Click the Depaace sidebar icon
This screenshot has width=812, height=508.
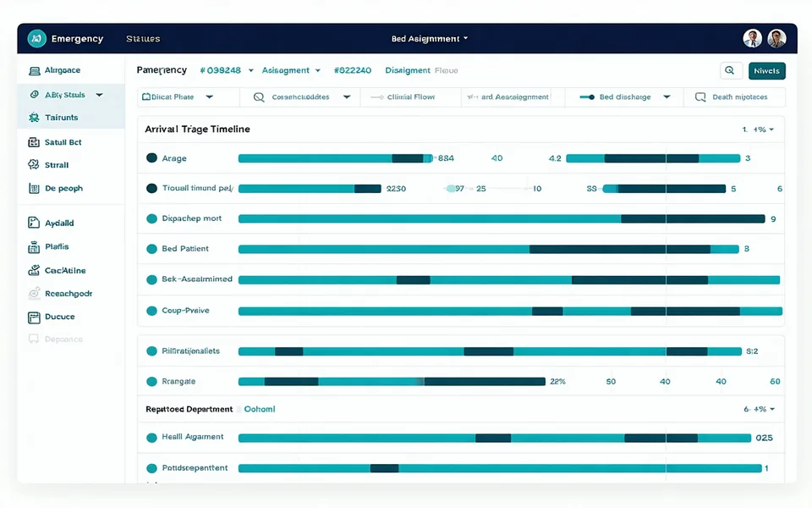34,339
